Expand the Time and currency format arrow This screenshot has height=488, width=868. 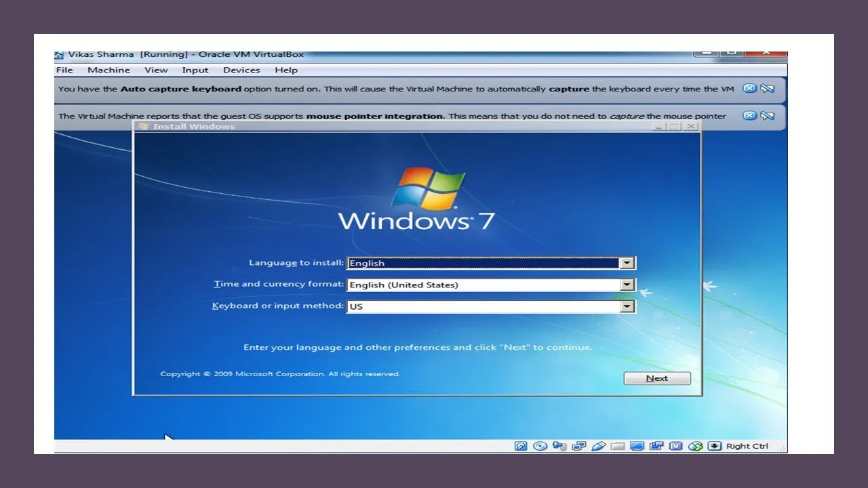coord(627,285)
